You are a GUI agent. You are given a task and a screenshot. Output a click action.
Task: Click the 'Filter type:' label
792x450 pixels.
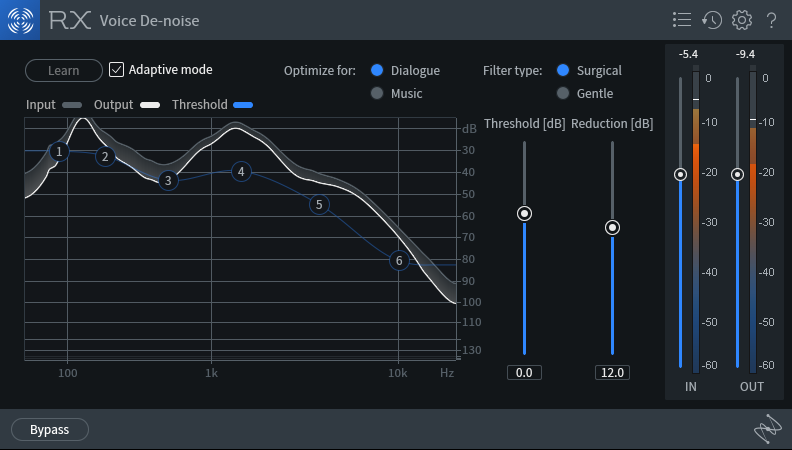click(513, 71)
